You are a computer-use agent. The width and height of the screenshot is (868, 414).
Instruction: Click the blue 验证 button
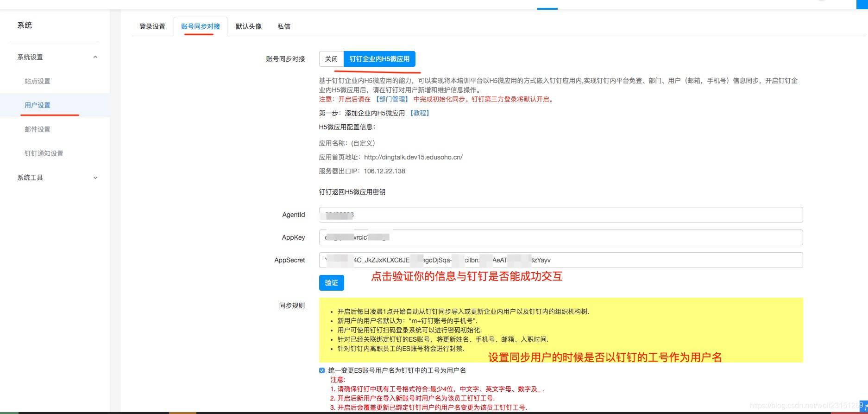point(332,283)
